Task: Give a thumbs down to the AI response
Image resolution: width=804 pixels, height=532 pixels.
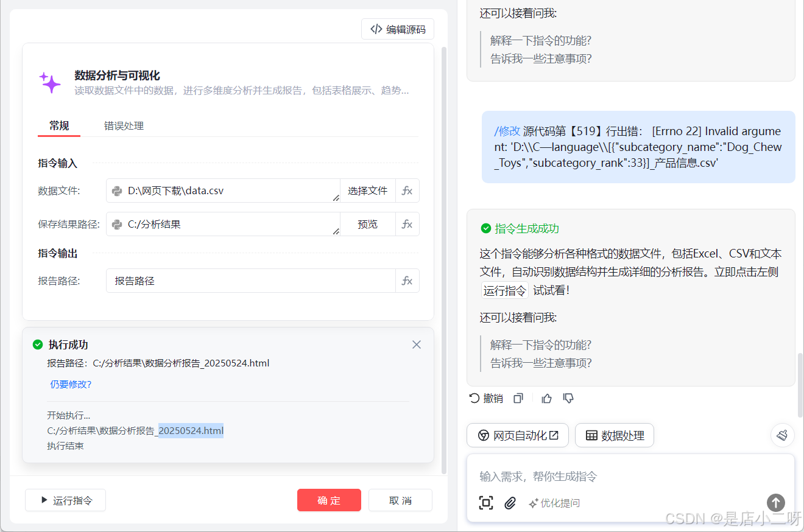Action: tap(568, 398)
